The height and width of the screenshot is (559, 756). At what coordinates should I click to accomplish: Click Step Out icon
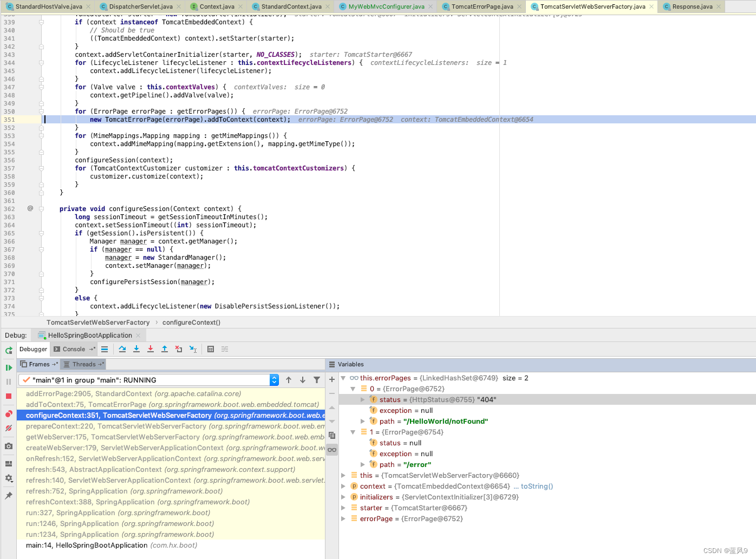165,349
